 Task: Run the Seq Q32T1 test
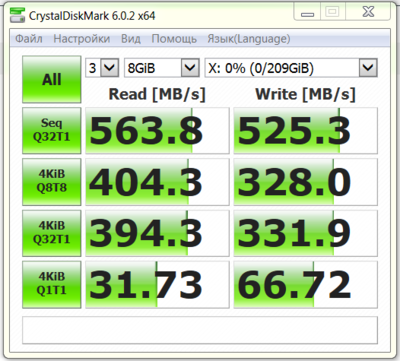tap(52, 130)
